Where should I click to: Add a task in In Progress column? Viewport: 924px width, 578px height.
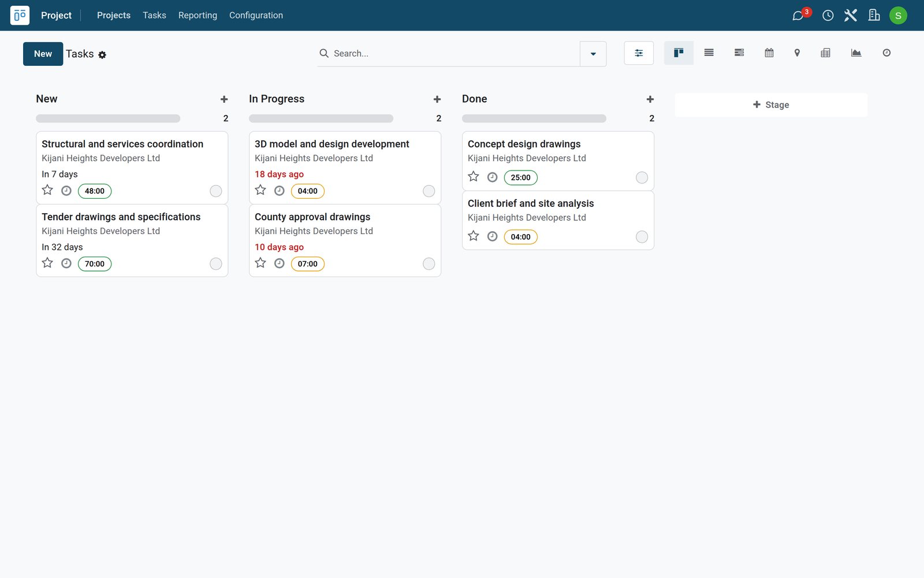pyautogui.click(x=437, y=99)
